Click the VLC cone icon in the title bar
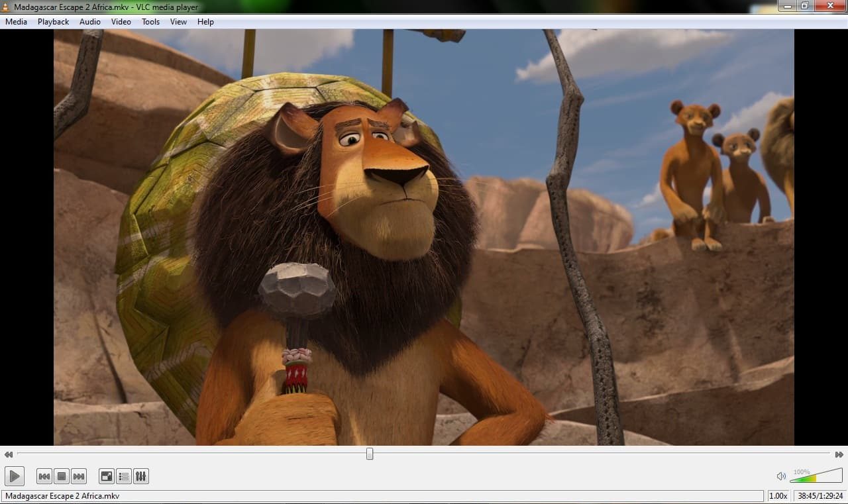848x504 pixels. tap(5, 7)
